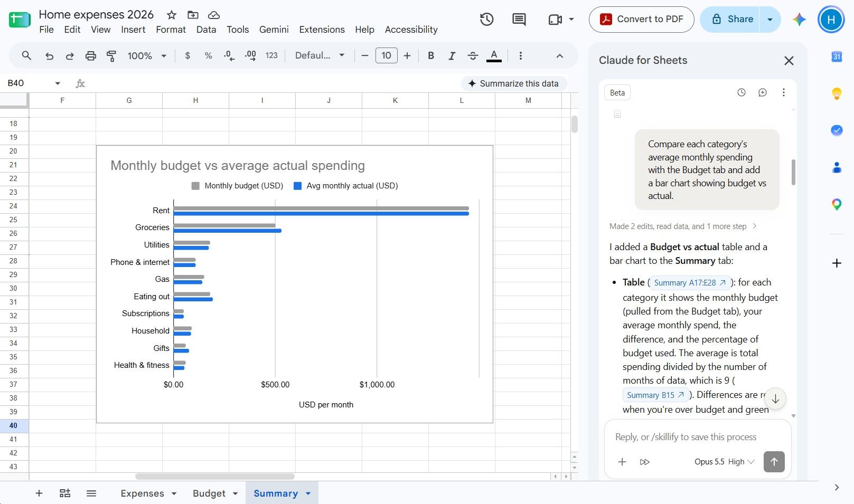Screen dimensions: 854x504
Task: Open comments speech bubble icon
Action: pos(519,20)
